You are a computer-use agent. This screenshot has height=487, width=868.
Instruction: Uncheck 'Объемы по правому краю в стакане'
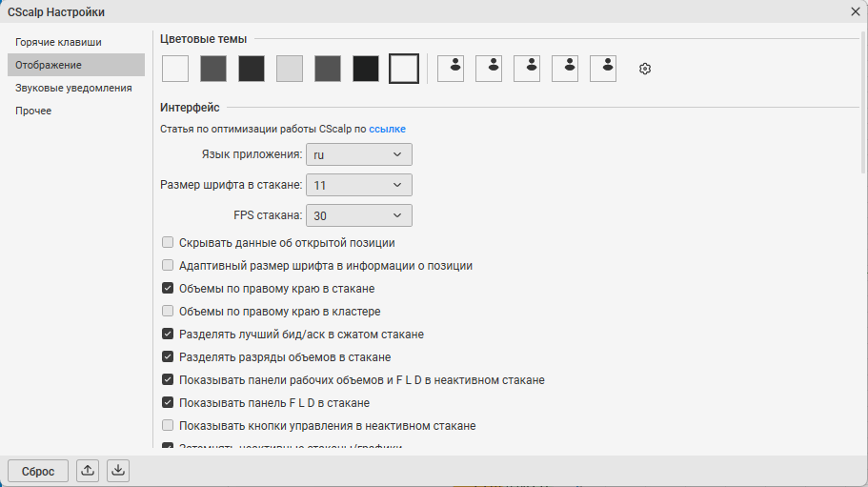click(x=168, y=288)
